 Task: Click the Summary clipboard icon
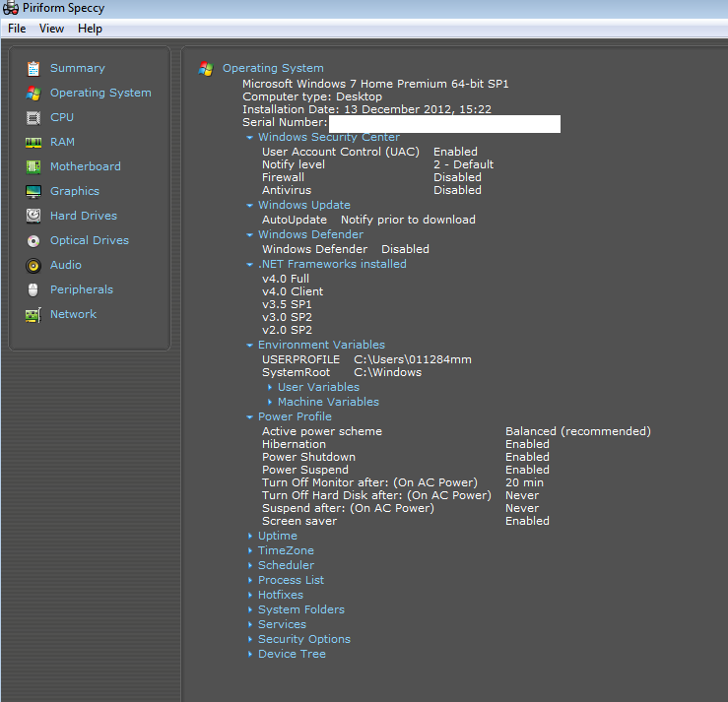(33, 69)
